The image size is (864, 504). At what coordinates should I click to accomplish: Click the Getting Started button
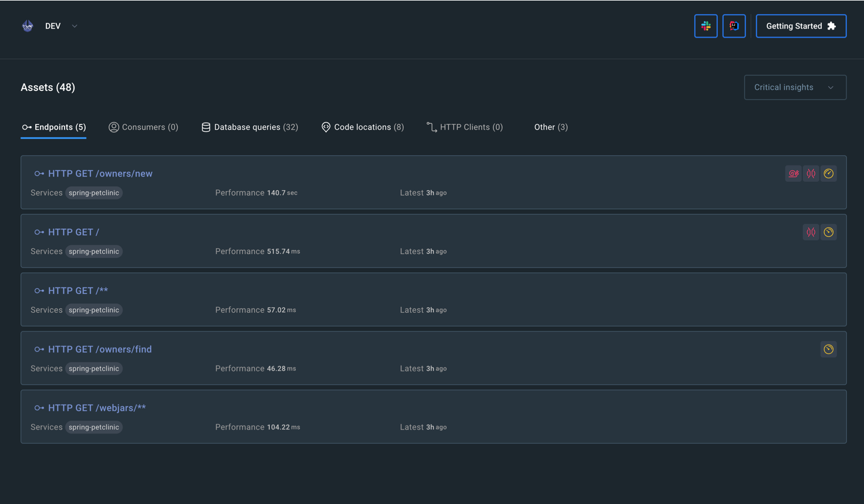click(801, 26)
